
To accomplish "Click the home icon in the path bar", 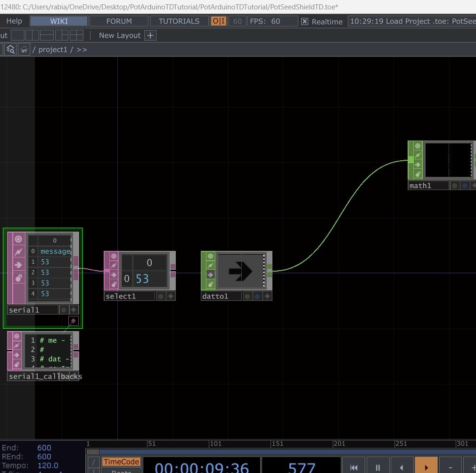I will (x=24, y=49).
